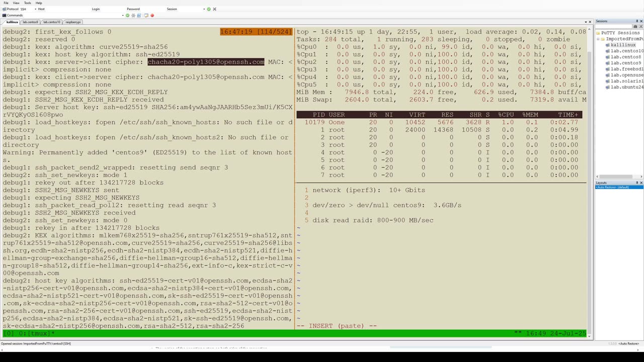Click the Commands input field
This screenshot has width=644, height=362.
tap(73, 15)
